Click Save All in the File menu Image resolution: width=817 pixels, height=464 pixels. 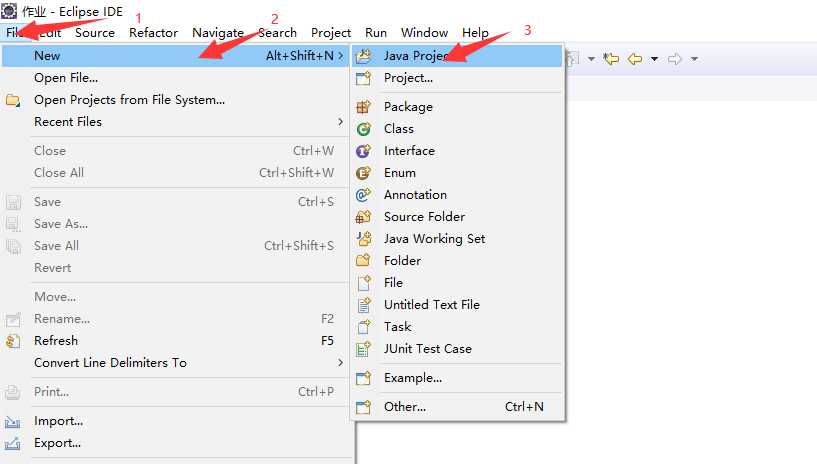pos(176,245)
